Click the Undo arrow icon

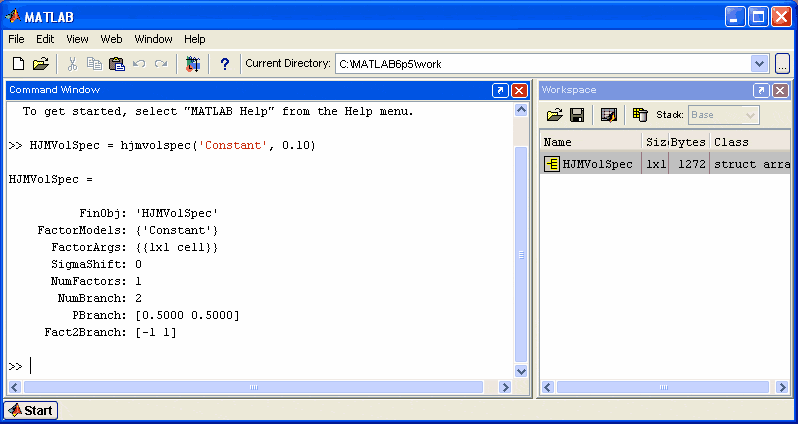coord(138,64)
